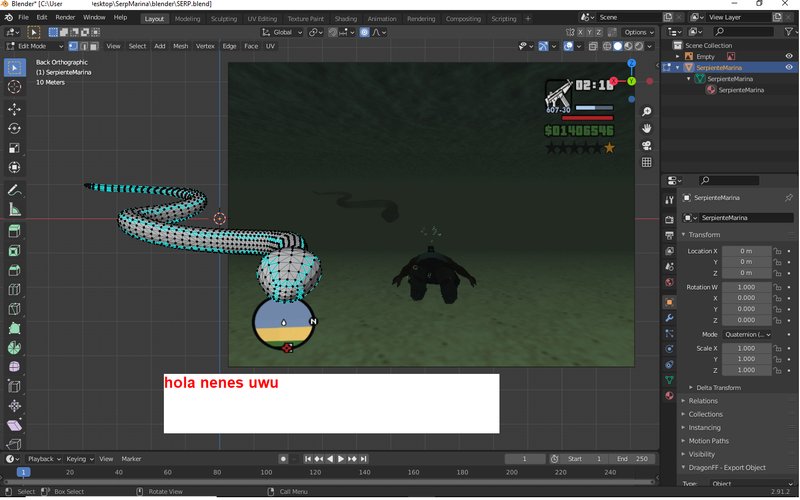Screen dimensions: 800x500
Task: Select the Extrude Region tool
Action: point(14,232)
